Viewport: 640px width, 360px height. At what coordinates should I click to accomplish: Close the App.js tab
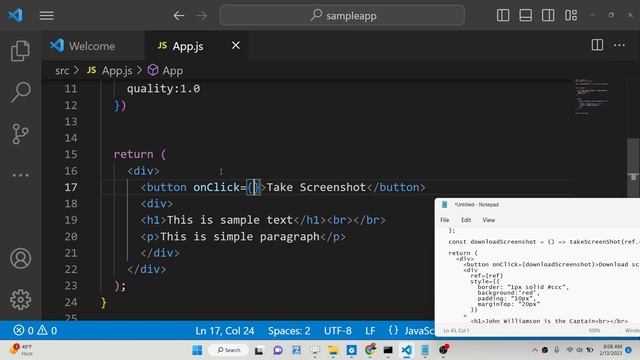point(236,45)
